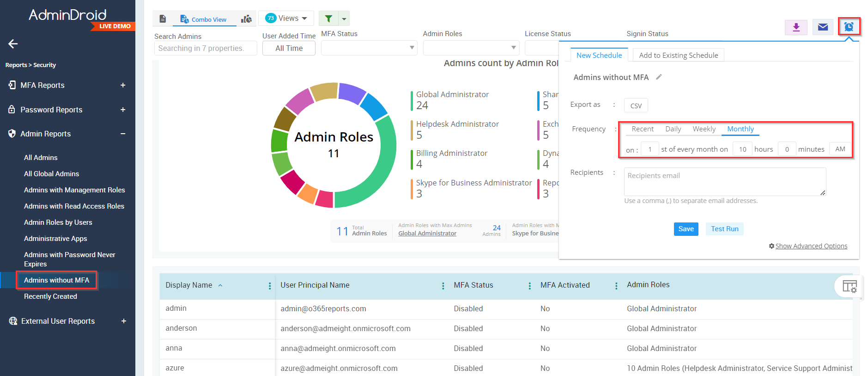Open Admins with Read Access Roles

click(x=74, y=206)
